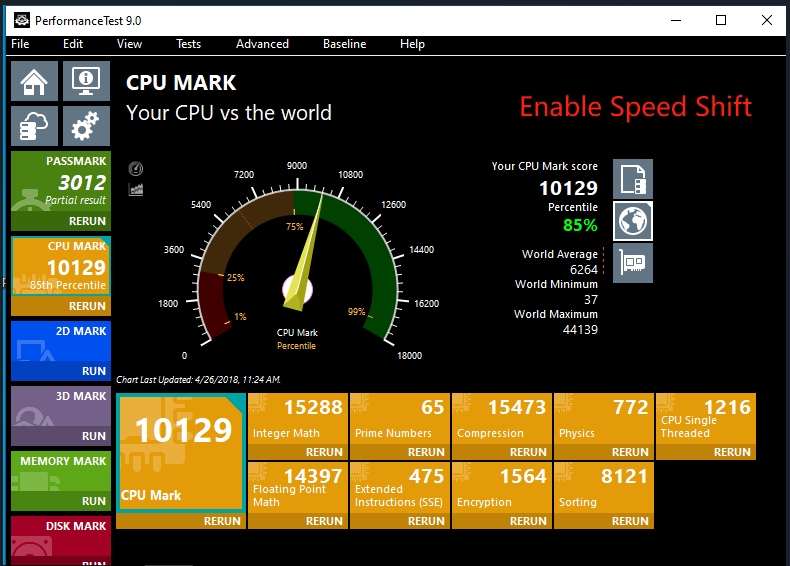The height and width of the screenshot is (566, 790).
Task: Select the 3D MARK sidebar tile
Action: point(61,406)
